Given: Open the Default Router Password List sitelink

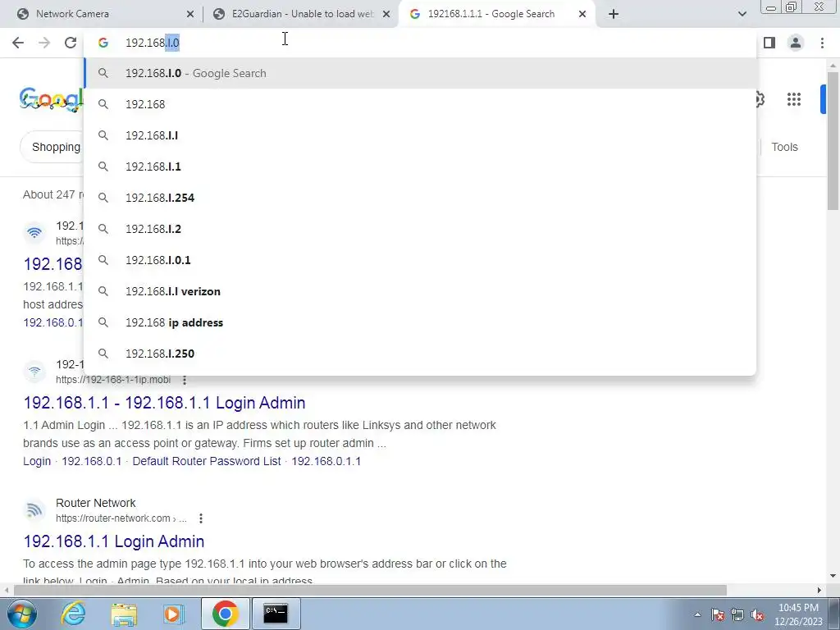Looking at the screenshot, I should tap(206, 461).
